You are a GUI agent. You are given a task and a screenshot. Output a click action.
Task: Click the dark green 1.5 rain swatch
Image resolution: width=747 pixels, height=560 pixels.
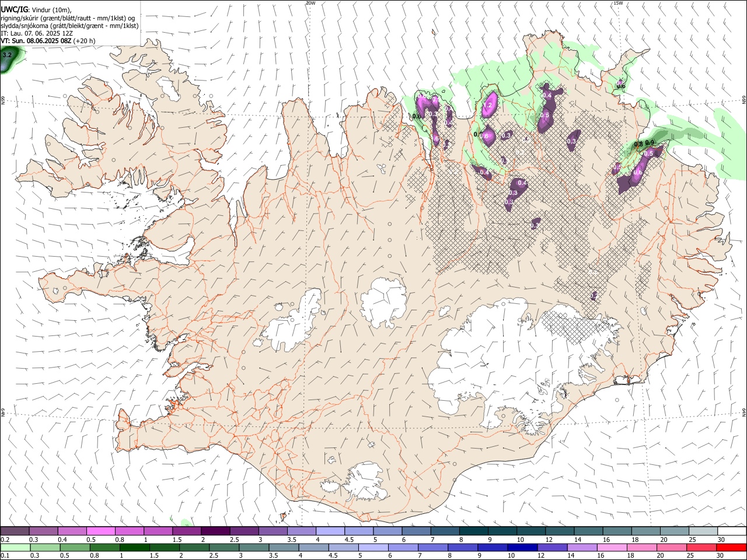[x=164, y=547]
